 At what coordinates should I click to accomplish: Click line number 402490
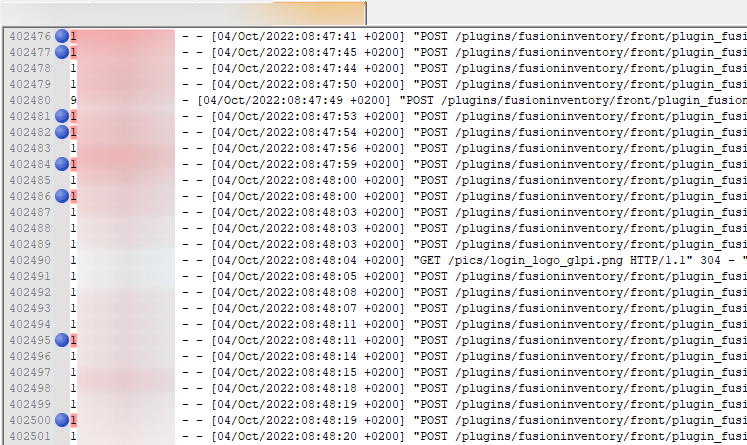pyautogui.click(x=30, y=260)
